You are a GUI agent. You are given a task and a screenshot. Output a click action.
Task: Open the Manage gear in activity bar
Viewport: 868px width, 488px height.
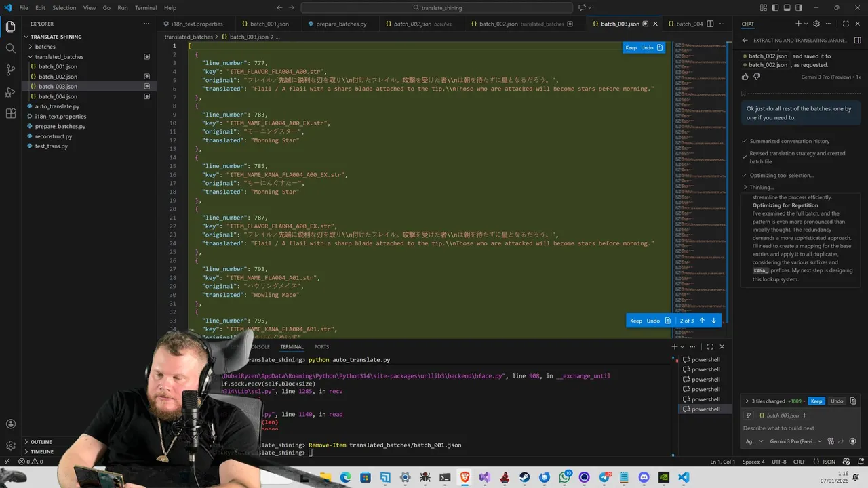pyautogui.click(x=10, y=445)
